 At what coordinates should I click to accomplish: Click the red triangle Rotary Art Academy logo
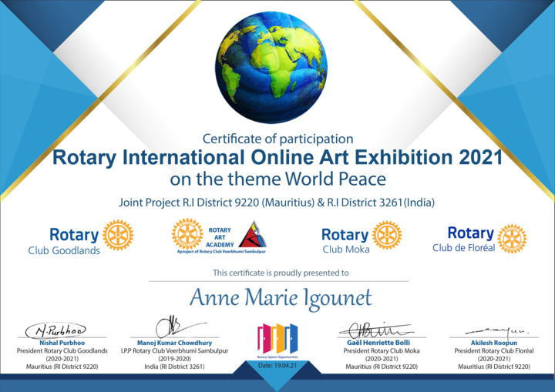point(253,234)
